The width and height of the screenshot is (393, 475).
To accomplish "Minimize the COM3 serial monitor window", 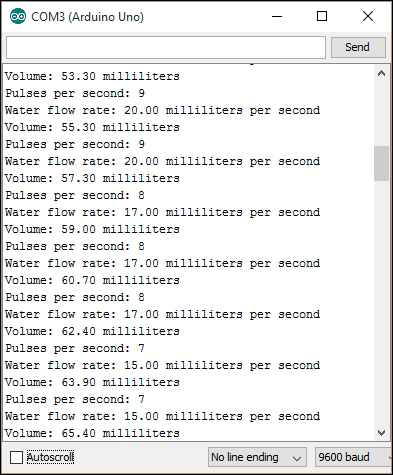I will tap(277, 16).
